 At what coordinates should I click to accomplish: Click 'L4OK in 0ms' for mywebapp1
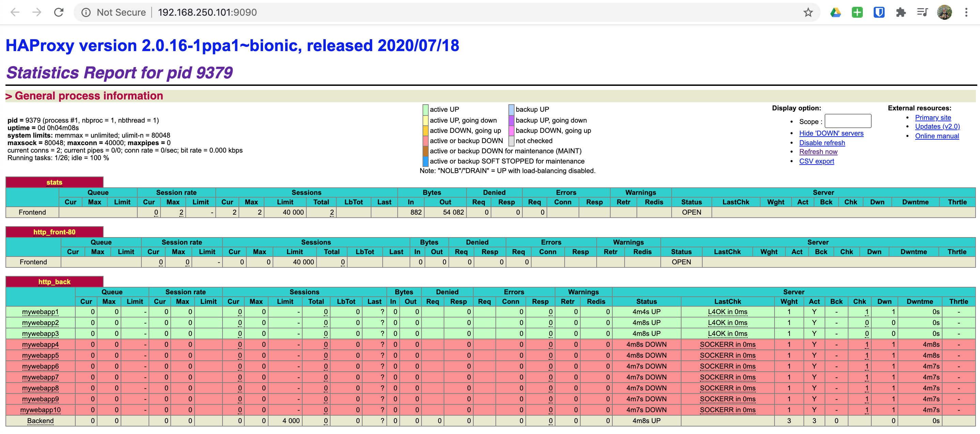tap(728, 312)
